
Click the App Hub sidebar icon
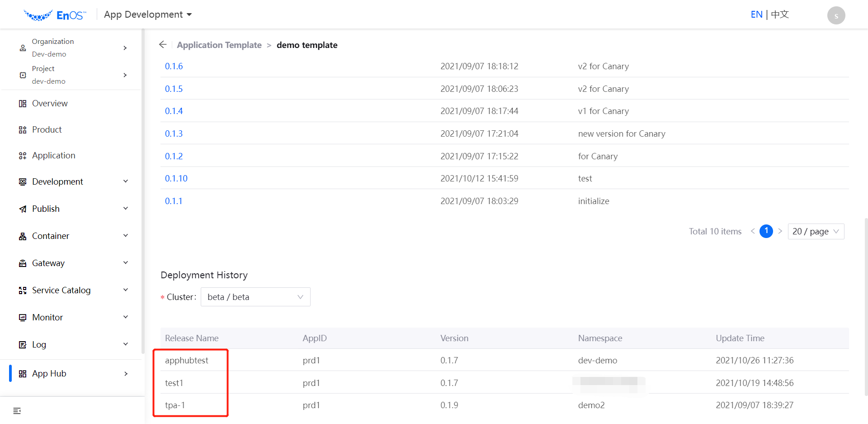click(23, 374)
